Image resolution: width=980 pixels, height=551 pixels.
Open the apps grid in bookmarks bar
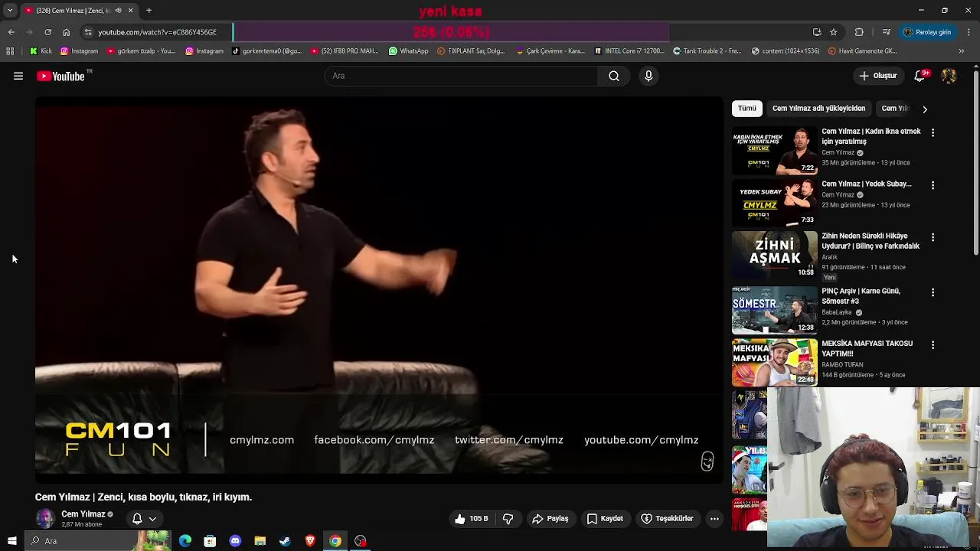tap(10, 51)
